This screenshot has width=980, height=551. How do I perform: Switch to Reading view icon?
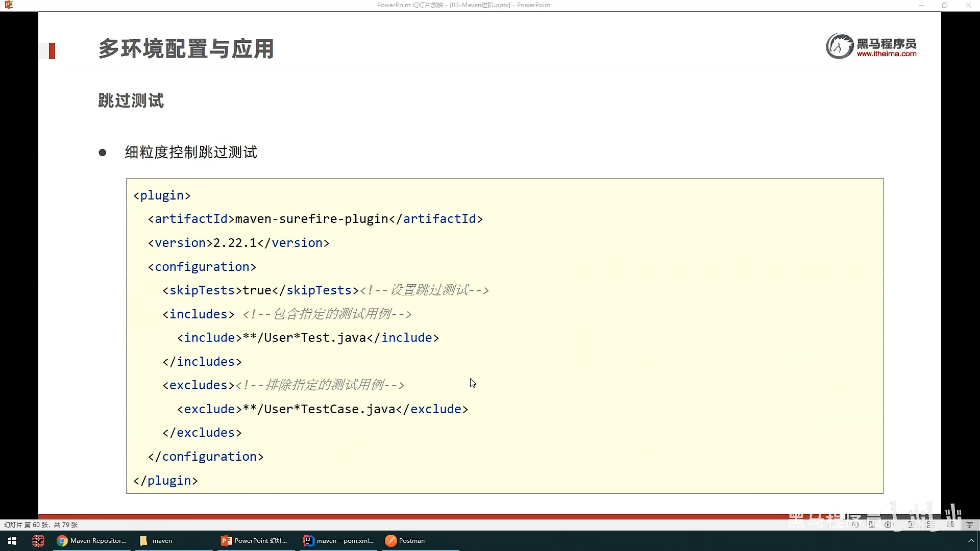(x=950, y=524)
